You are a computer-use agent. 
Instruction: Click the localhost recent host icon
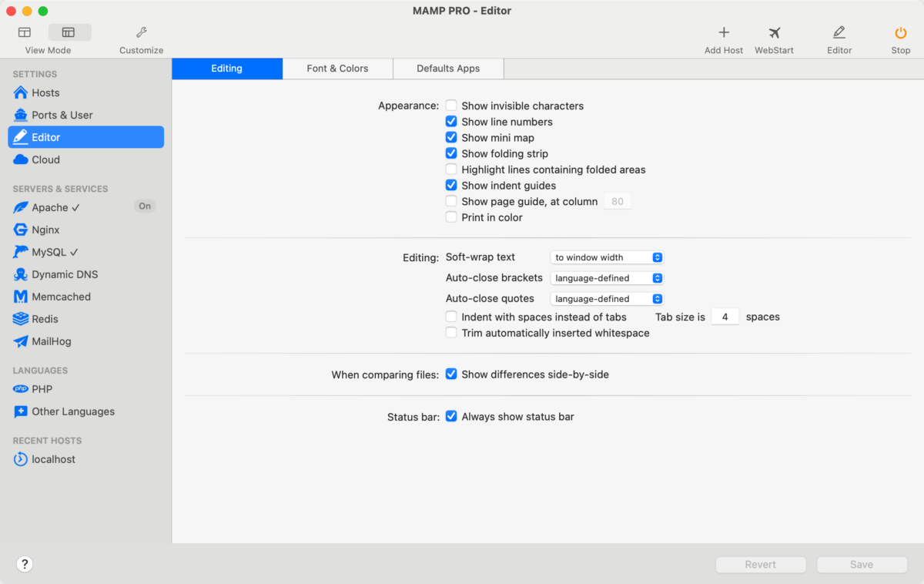coord(21,459)
